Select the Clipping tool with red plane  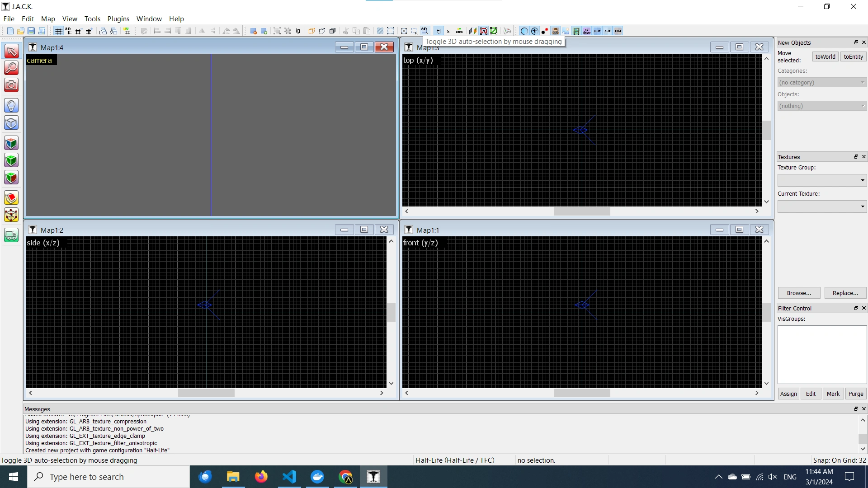(11, 198)
